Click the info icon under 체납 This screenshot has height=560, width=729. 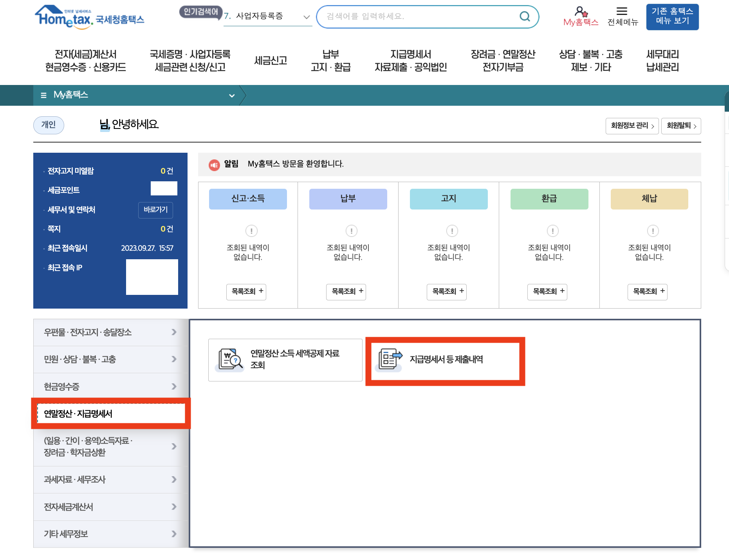point(653,231)
